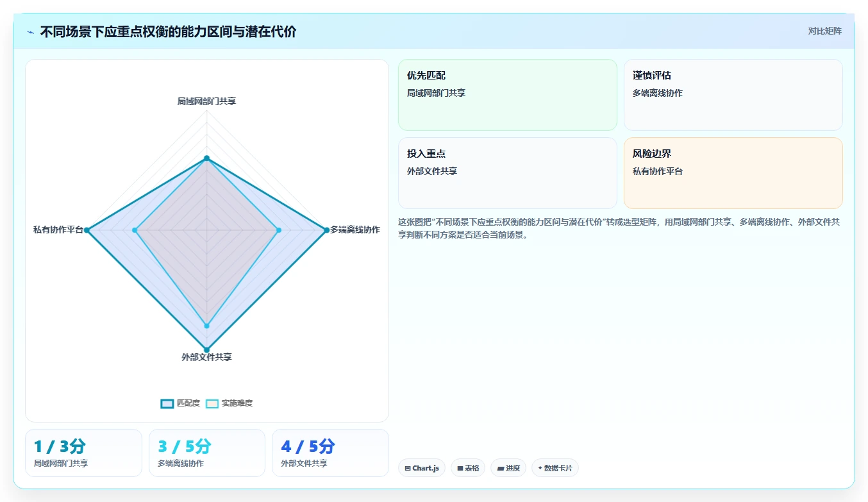Open the 优先匹配 card

(x=507, y=95)
